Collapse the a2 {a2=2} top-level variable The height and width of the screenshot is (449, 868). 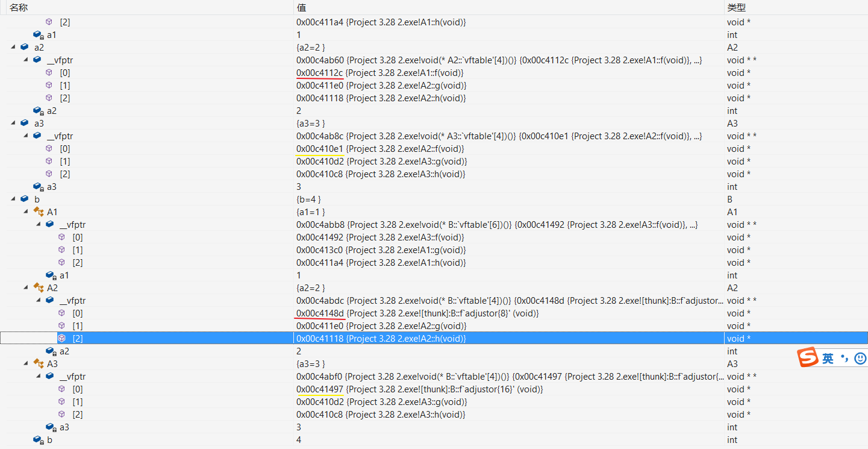pos(13,47)
